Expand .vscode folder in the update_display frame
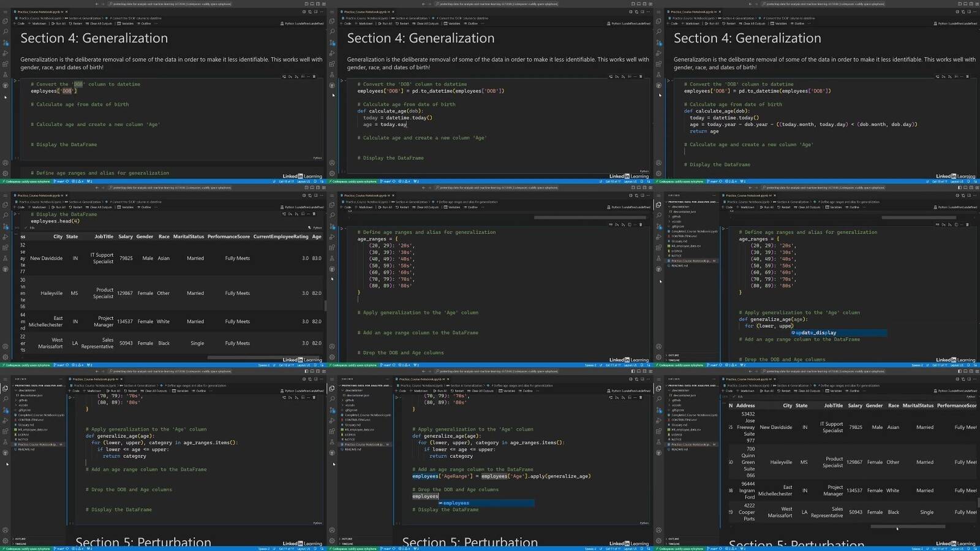 point(676,221)
